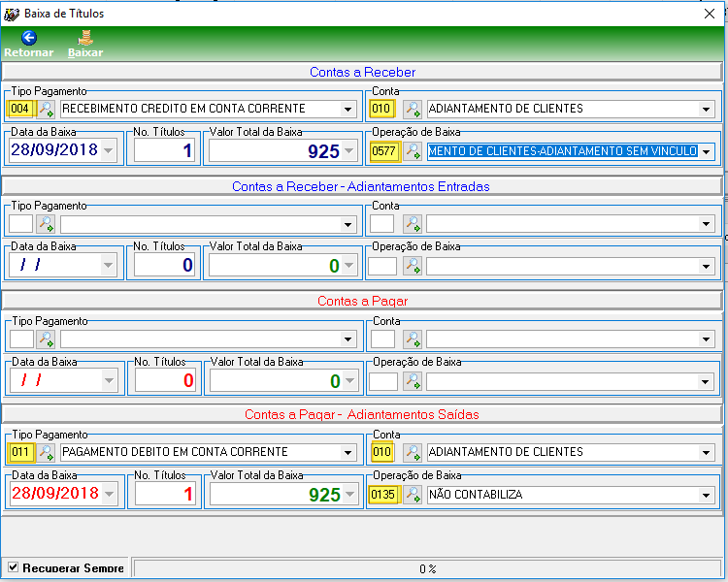Open Conta lookup in Adiantamentos Entradas
Viewport: 728px width, 582px height.
[x=413, y=224]
